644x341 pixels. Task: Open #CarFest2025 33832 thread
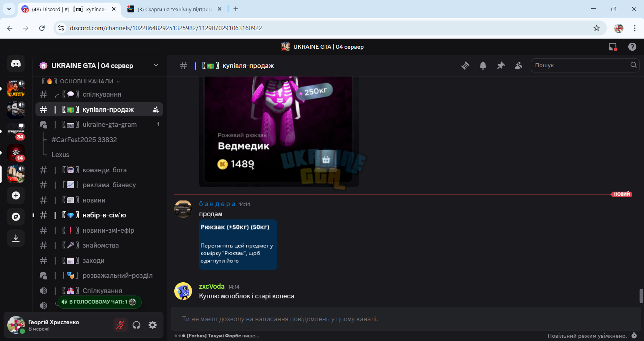point(84,140)
